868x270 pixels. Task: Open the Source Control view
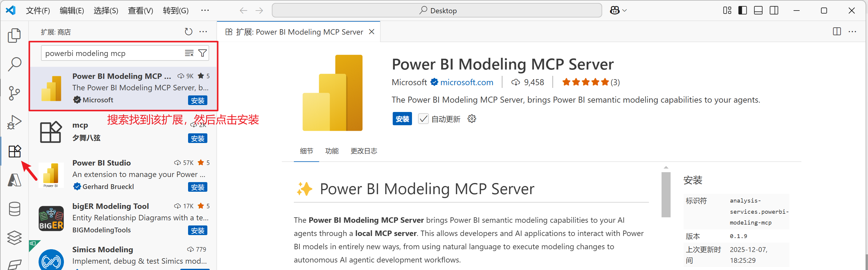tap(14, 93)
